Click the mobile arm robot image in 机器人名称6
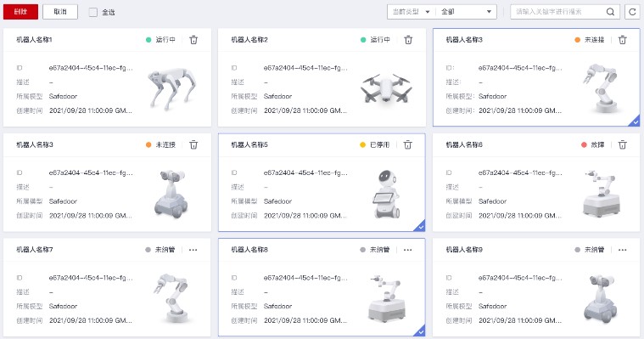 click(x=602, y=194)
